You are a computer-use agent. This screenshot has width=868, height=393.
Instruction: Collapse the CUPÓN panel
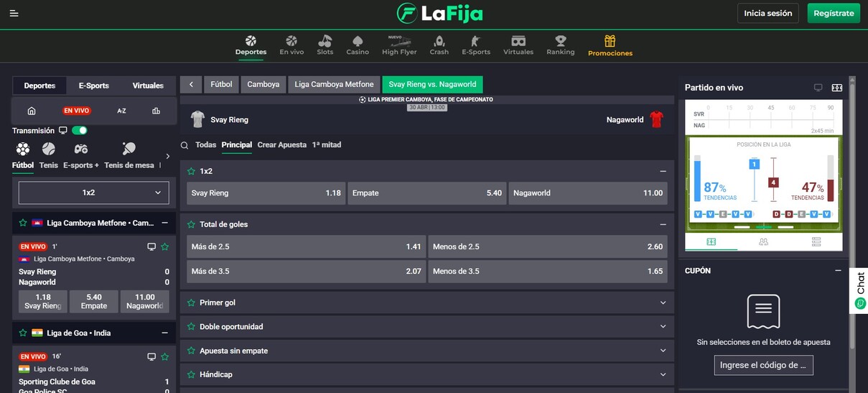coord(838,271)
